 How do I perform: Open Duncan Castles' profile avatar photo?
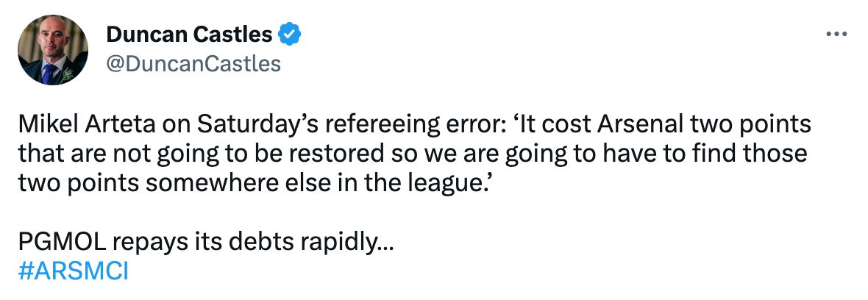[x=53, y=50]
